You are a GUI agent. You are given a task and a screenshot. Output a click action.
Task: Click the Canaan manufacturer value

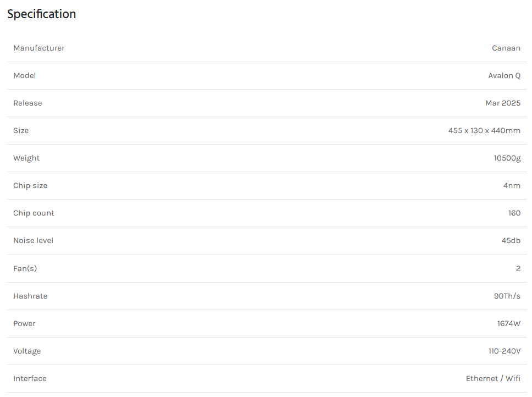tap(506, 48)
